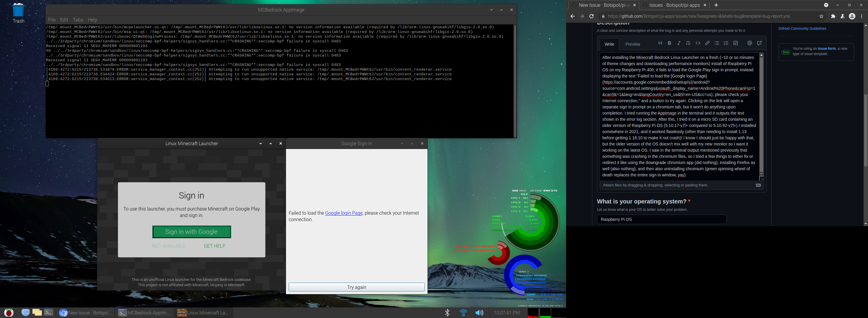Viewport: 868px width, 318px height.
Task: Insert a hyperlink using the link icon
Action: [x=707, y=43]
